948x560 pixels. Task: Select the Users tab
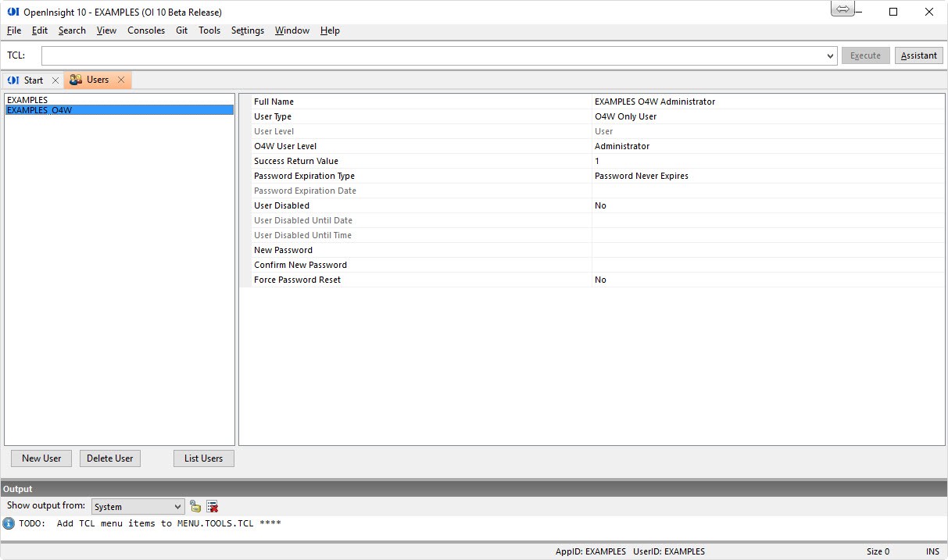[98, 80]
